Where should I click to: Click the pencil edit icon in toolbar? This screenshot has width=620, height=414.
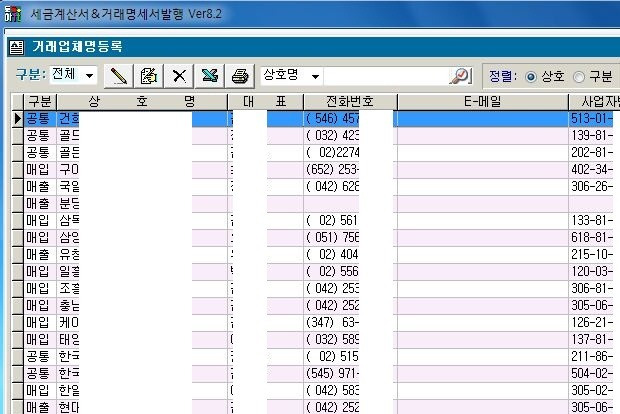(x=119, y=76)
